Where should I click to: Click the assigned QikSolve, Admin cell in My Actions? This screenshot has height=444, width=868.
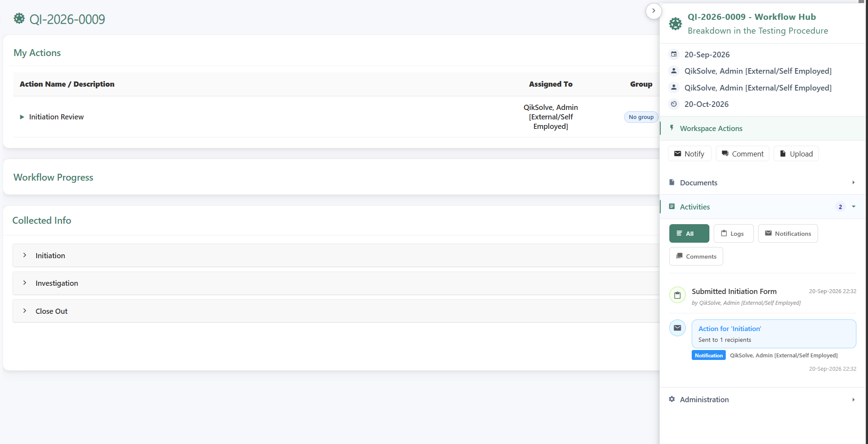pyautogui.click(x=550, y=117)
